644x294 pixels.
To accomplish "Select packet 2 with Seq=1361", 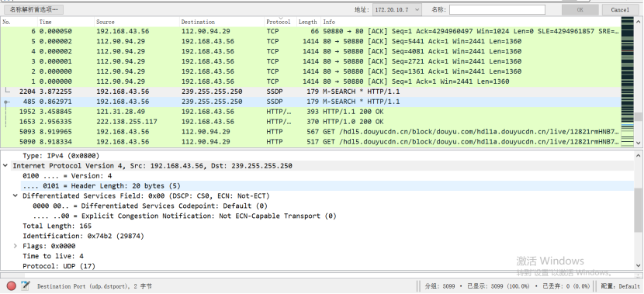I will pyautogui.click(x=310, y=71).
